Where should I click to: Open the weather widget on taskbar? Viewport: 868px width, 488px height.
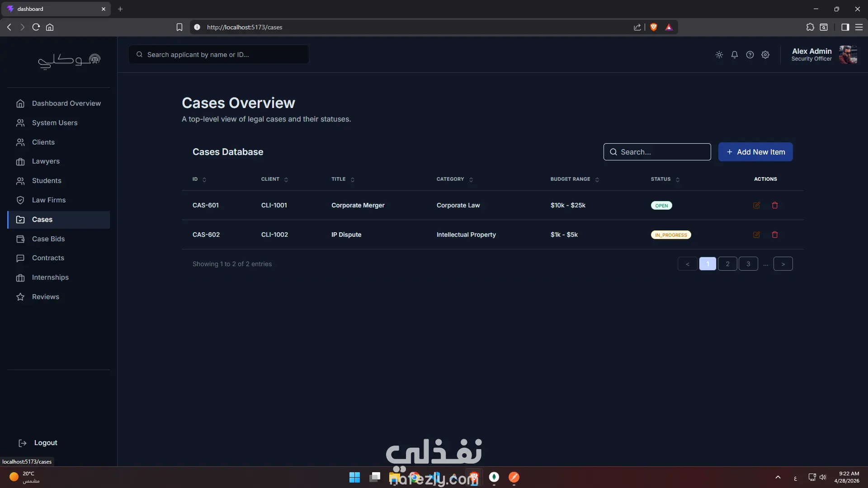coord(25,477)
